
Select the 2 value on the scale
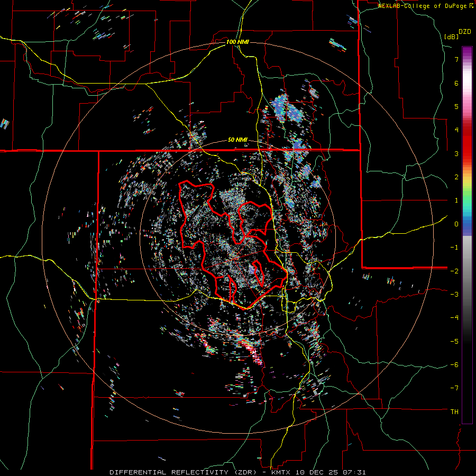456,177
